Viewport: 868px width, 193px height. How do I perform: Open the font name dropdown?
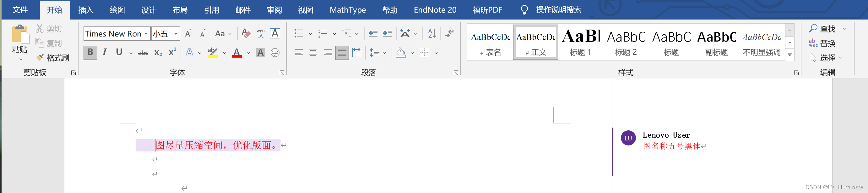(x=146, y=34)
